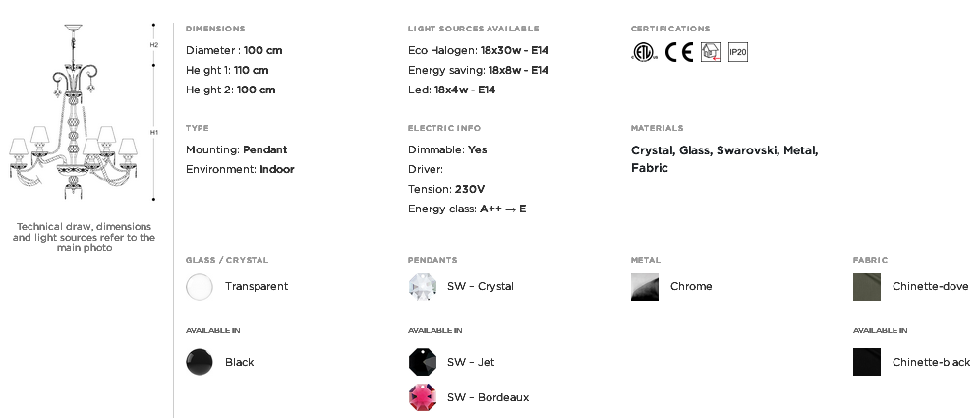This screenshot has width=980, height=418.
Task: Click the Dimensions section heading
Action: [215, 29]
